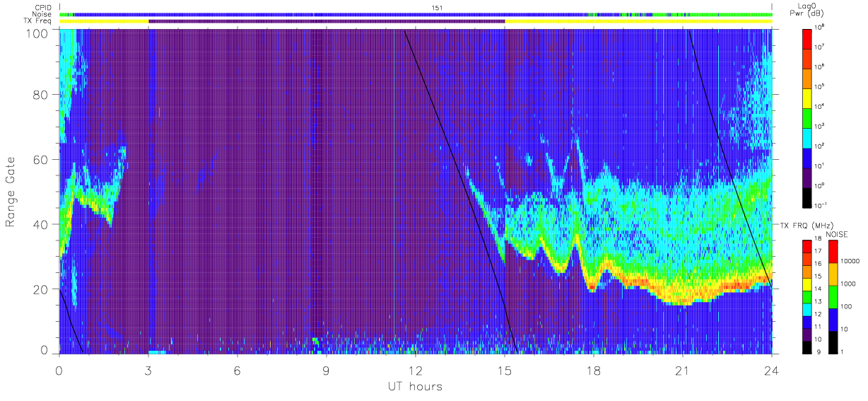Click the 'Range Gate' y-axis title
868x401 pixels.
coord(11,192)
